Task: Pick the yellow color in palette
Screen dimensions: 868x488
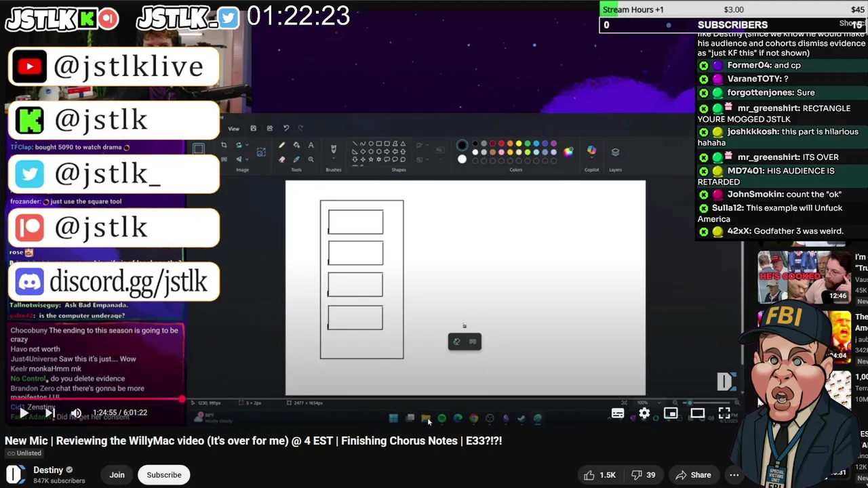Action: pos(519,144)
